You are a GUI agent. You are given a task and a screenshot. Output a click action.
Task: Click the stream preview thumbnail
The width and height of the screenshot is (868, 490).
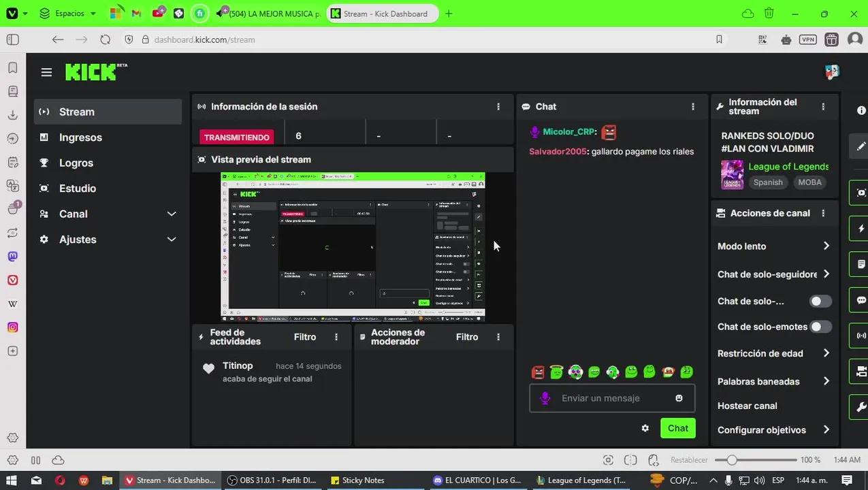353,247
